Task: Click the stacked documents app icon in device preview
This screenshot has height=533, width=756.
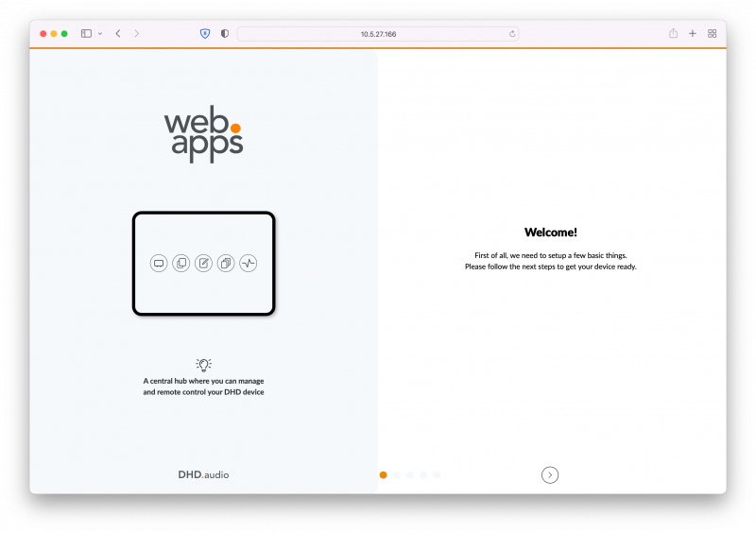Action: (226, 263)
